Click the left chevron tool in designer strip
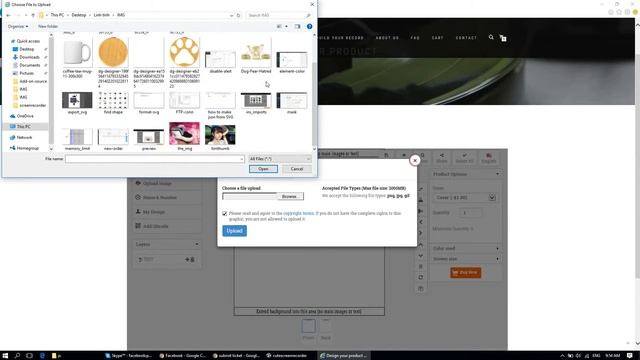 tap(421, 222)
